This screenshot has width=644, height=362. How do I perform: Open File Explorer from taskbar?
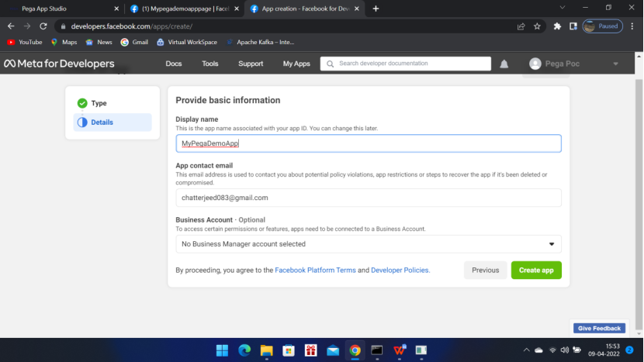point(267,350)
